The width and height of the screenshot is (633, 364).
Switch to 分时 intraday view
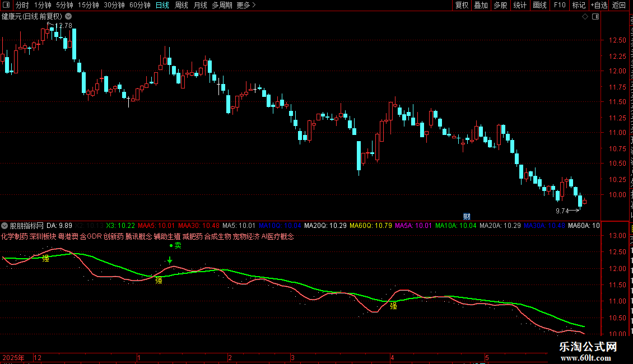point(22,5)
